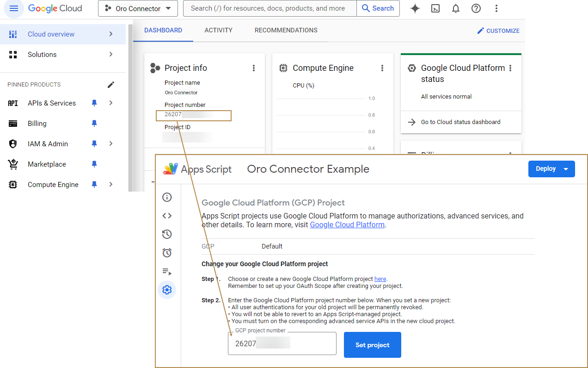
Task: Expand the Compute Engine sidebar submenu arrow
Action: tap(111, 185)
